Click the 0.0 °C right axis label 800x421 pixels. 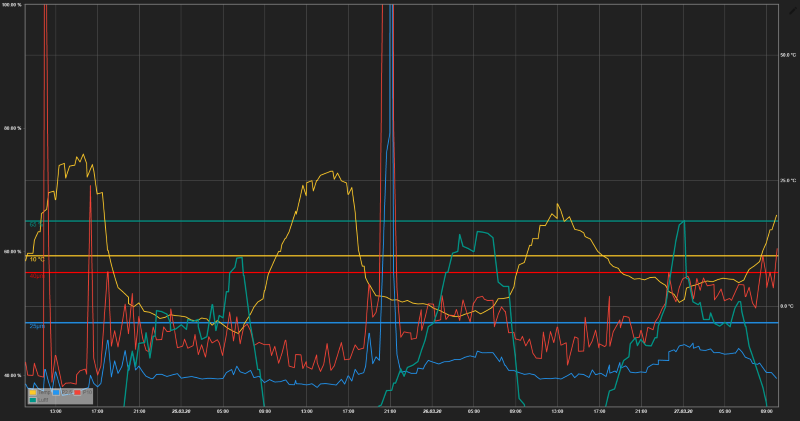[787, 306]
